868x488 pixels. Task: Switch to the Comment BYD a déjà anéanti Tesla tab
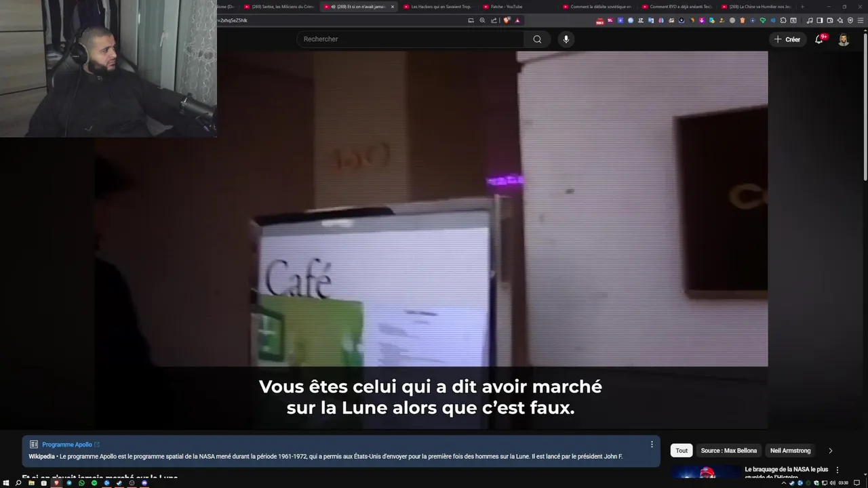tap(676, 7)
